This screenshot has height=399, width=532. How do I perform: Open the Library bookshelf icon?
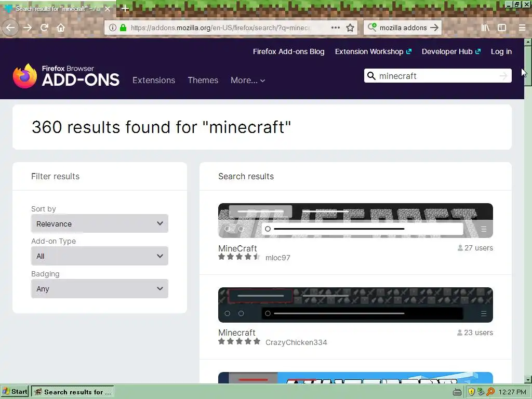pyautogui.click(x=485, y=28)
